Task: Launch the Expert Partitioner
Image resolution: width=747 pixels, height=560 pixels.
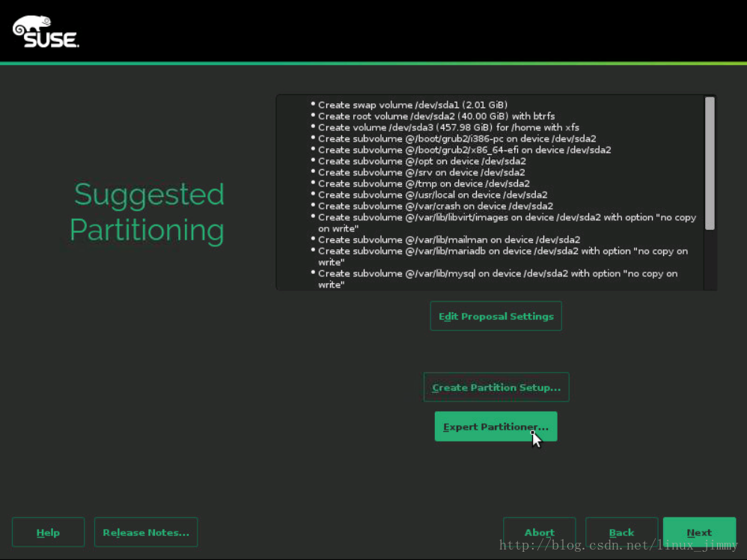Action: 496,427
